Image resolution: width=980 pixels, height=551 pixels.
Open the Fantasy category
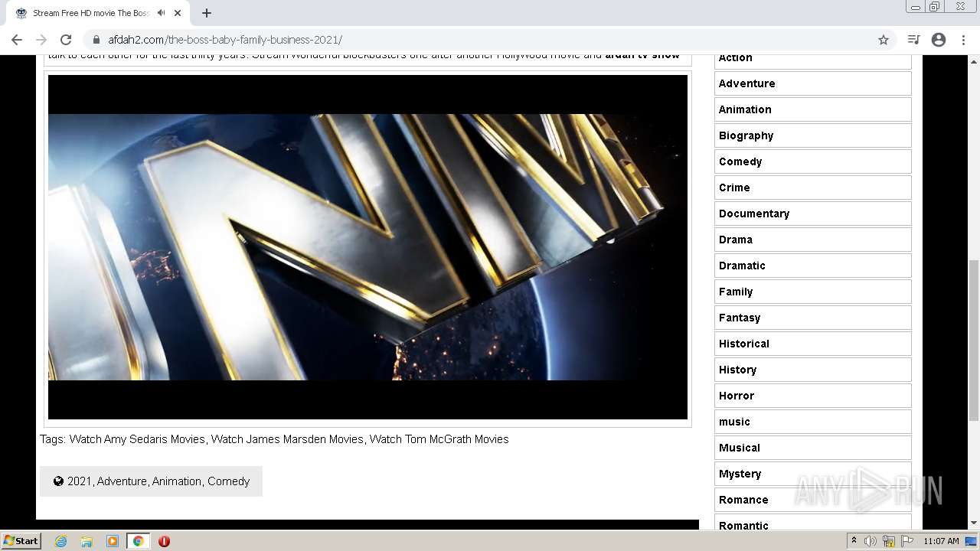coord(812,318)
